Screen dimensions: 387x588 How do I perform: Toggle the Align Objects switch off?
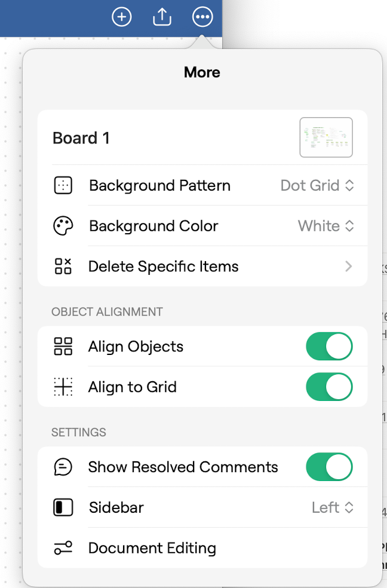[329, 346]
